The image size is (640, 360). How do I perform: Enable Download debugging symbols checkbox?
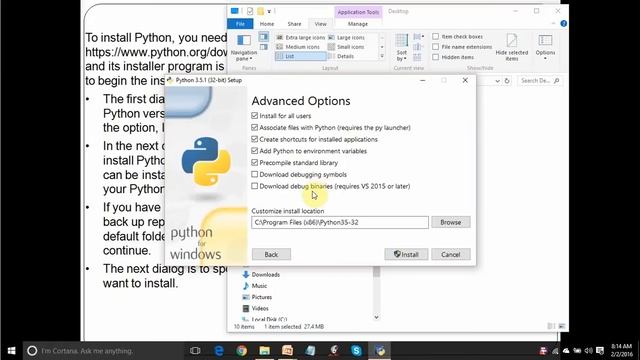255,174
